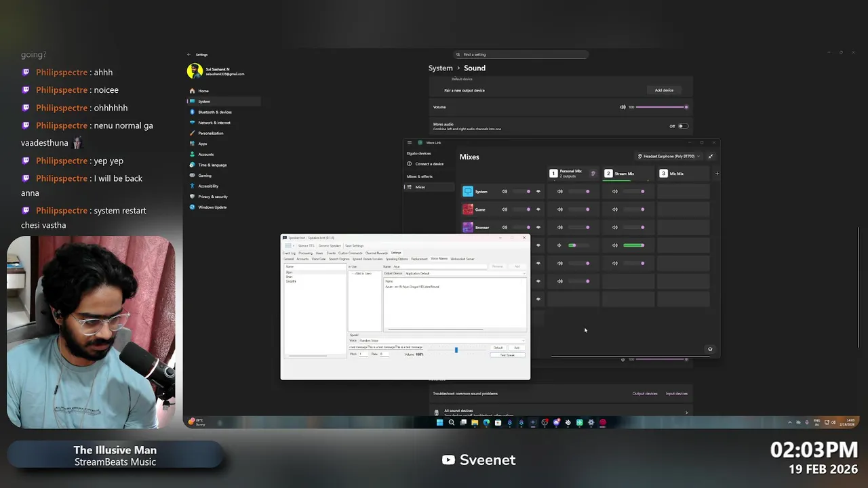Screen dimensions: 868x488
Task: Open Browser channel effects in Wave Link
Action: tap(538, 227)
